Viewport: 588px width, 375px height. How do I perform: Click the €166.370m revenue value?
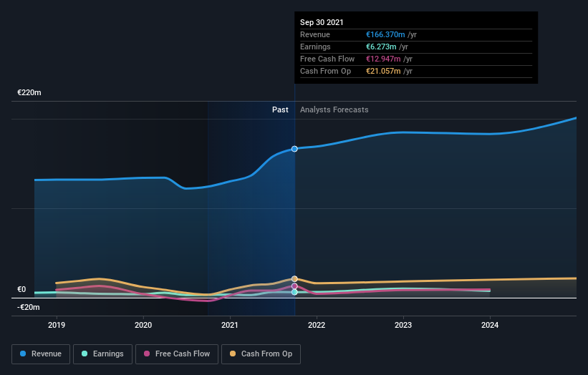click(385, 34)
